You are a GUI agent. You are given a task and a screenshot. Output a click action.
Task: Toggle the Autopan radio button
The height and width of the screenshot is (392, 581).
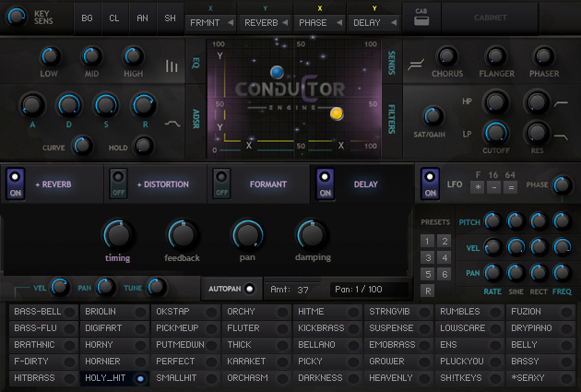pyautogui.click(x=250, y=289)
